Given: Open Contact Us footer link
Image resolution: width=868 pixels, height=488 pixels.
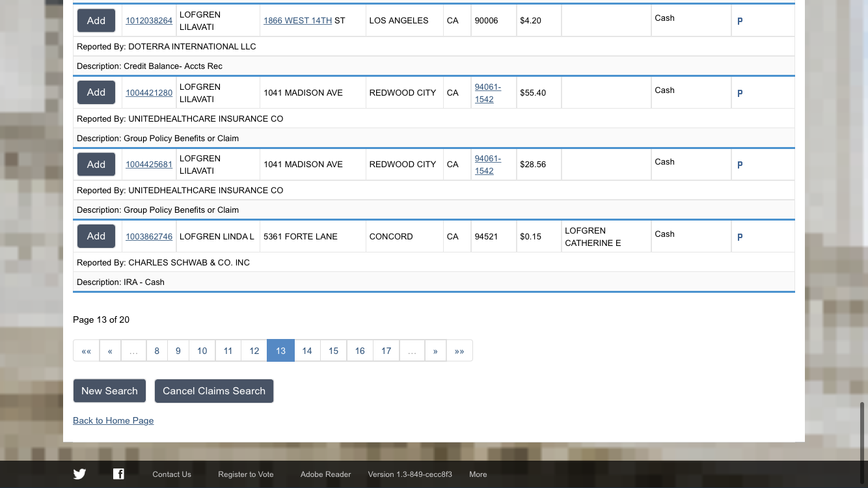Looking at the screenshot, I should 172,474.
